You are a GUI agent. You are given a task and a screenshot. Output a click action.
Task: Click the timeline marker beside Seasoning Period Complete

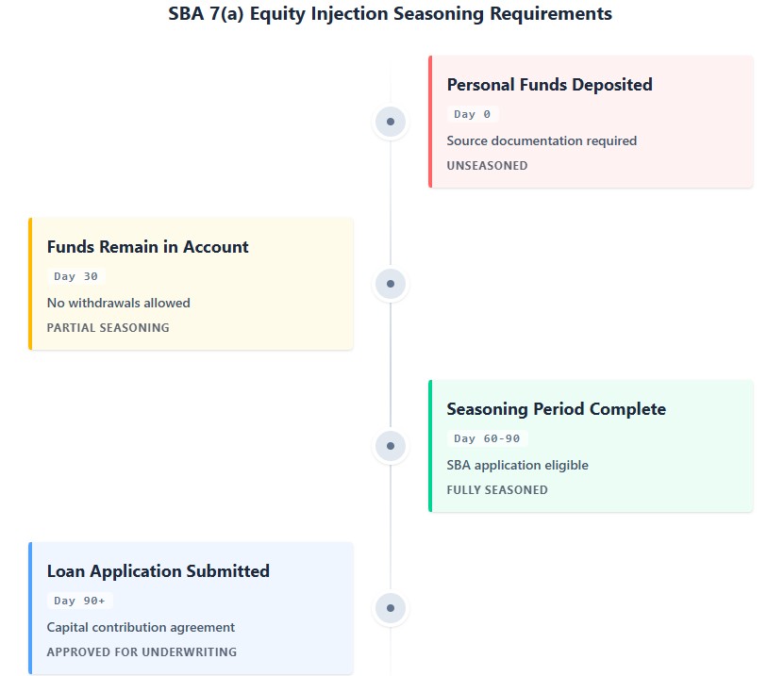coord(391,446)
